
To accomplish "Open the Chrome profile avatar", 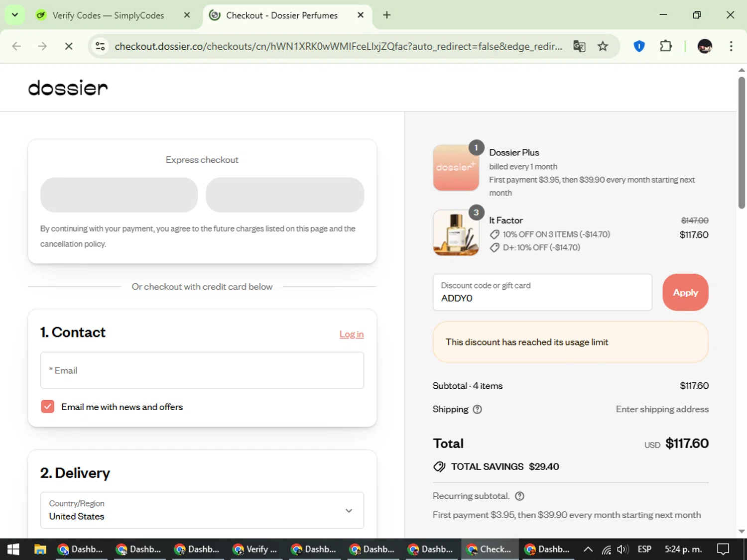I will point(705,46).
